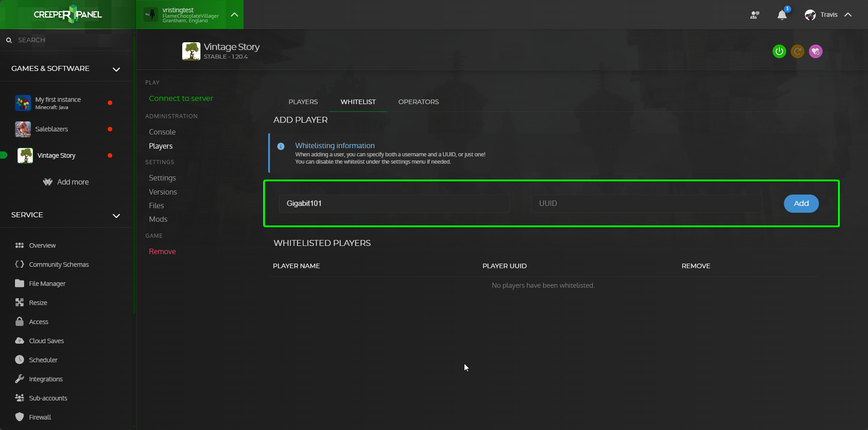This screenshot has height=430, width=868.
Task: Open Versions menu item
Action: [x=163, y=192]
